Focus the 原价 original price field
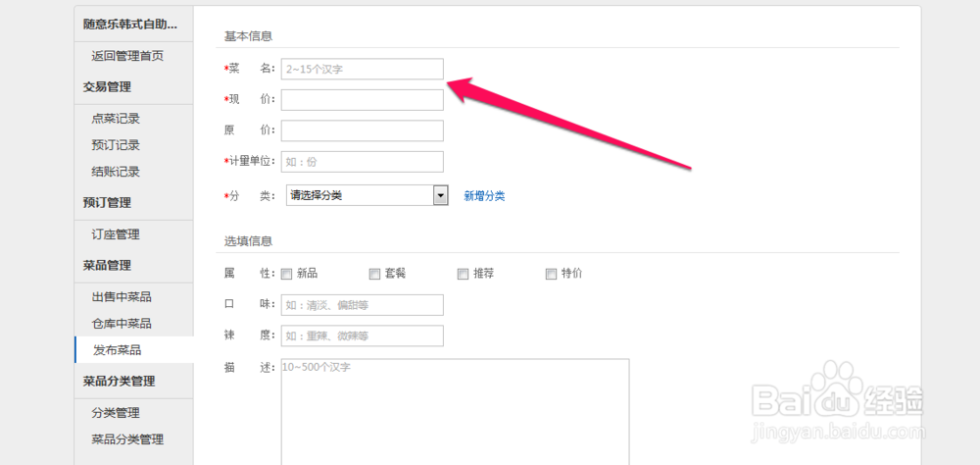The width and height of the screenshot is (980, 465). [362, 130]
